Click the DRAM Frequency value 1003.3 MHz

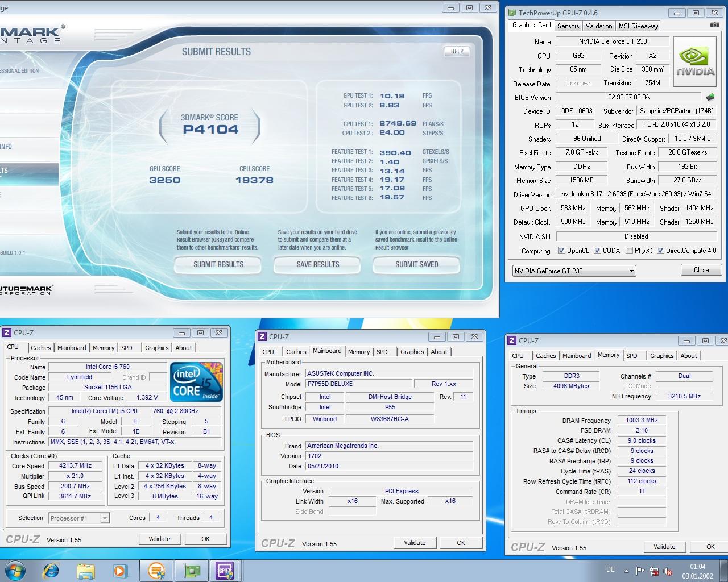(642, 421)
